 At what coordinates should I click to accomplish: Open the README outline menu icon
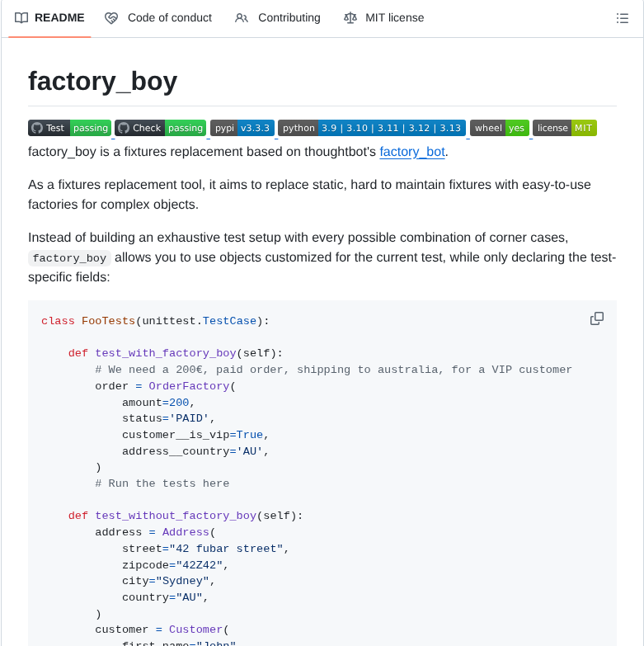click(x=623, y=18)
